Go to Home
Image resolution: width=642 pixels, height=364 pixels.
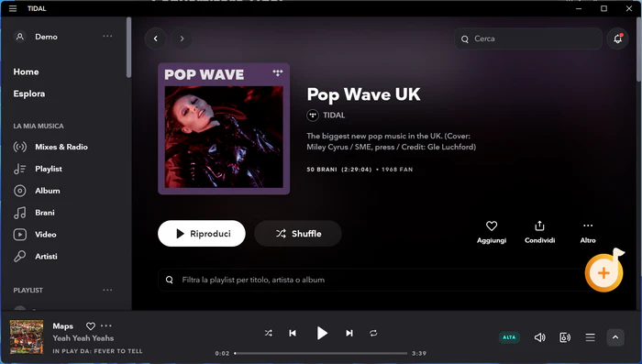pyautogui.click(x=26, y=72)
